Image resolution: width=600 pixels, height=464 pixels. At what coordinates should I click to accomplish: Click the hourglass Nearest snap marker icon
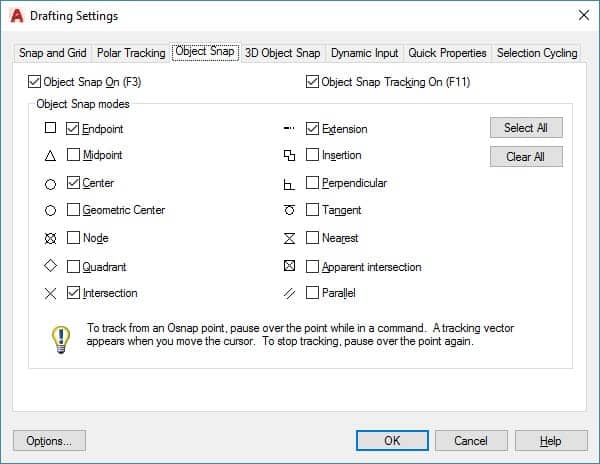(x=289, y=239)
